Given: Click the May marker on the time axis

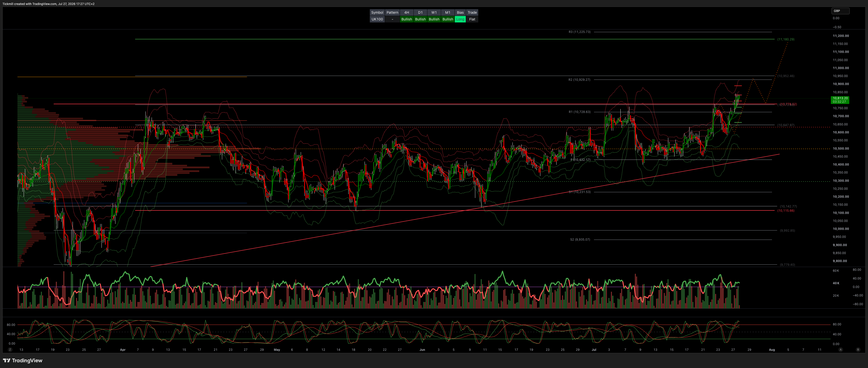Looking at the screenshot, I should 277,350.
